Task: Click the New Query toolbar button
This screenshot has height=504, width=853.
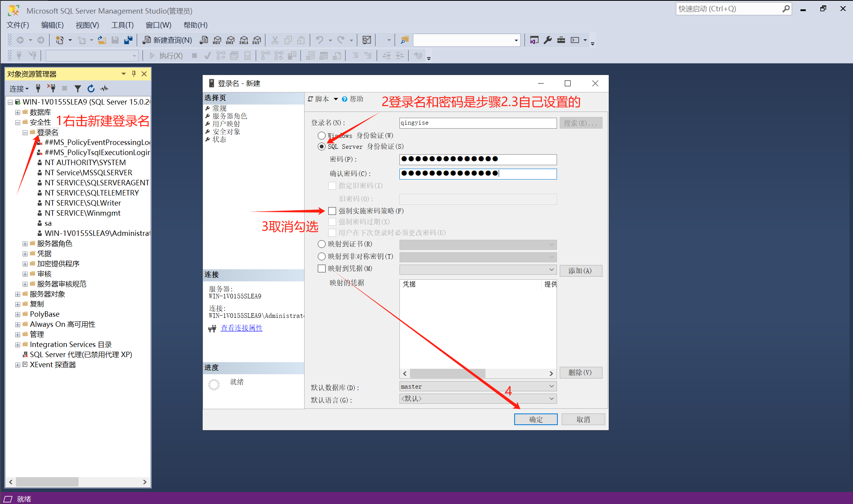Action: pyautogui.click(x=167, y=40)
